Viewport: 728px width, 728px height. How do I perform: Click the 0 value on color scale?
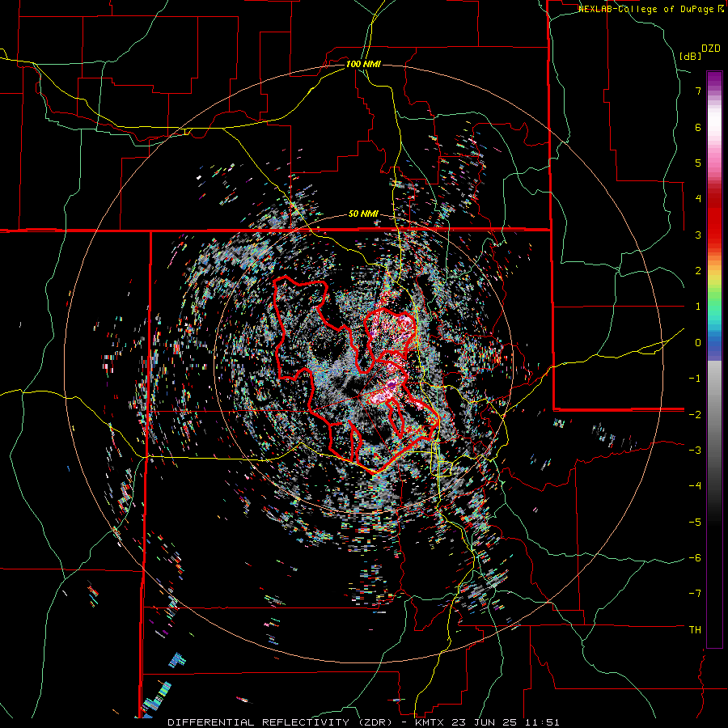[x=698, y=343]
